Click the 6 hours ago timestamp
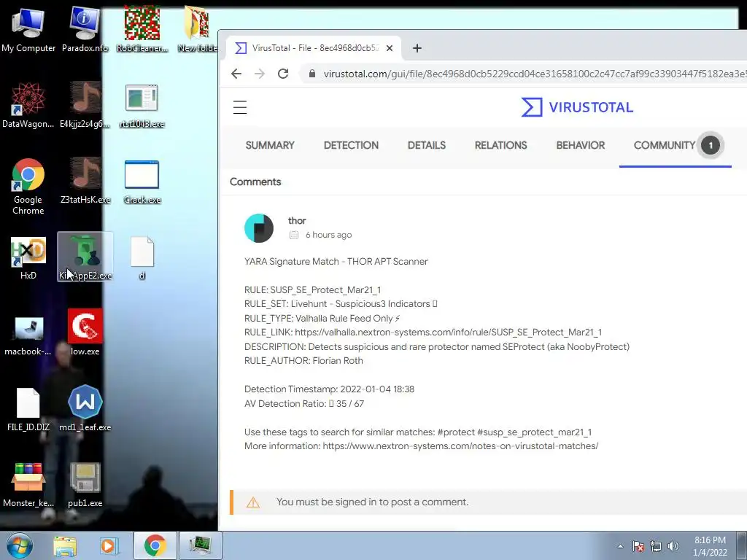The image size is (747, 560). click(x=329, y=235)
